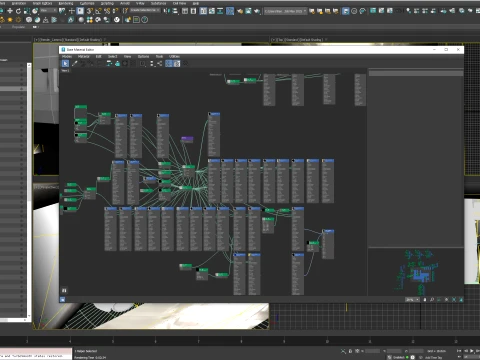Click the Render Production teapot icon
Image resolution: width=480 pixels, height=360 pixels.
pyautogui.click(x=257, y=11)
